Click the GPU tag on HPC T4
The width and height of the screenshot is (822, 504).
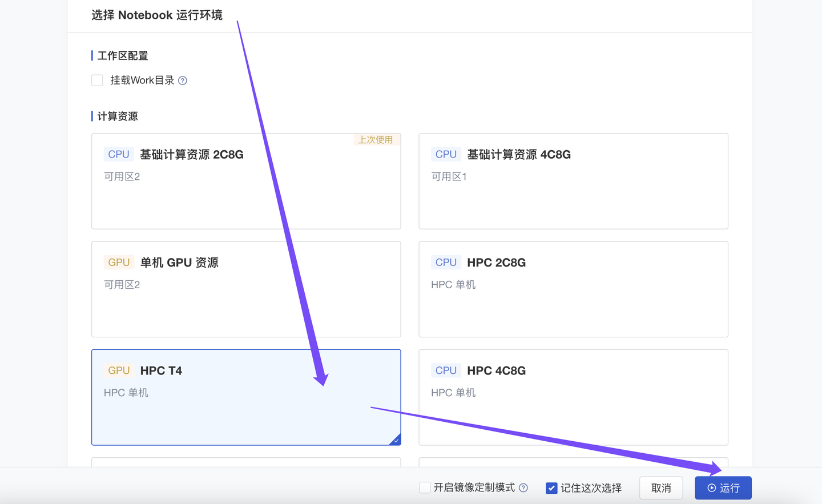point(119,370)
